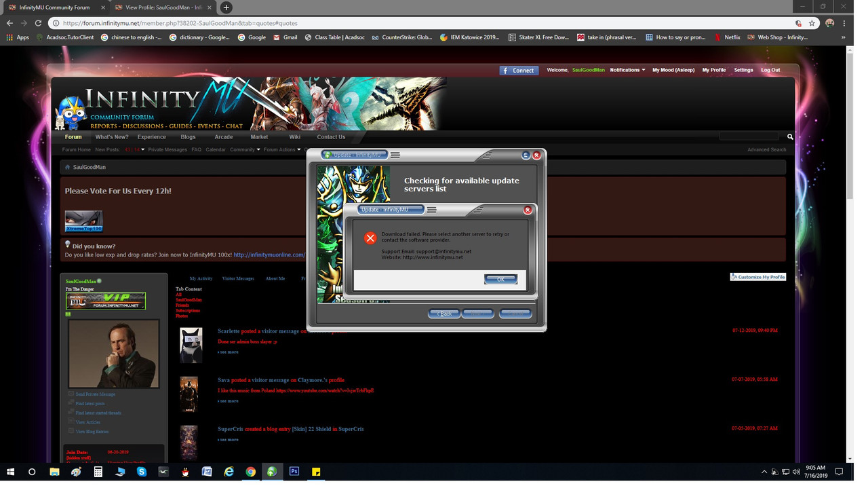The width and height of the screenshot is (868, 486).
Task: Open the Windows Start menu
Action: point(11,471)
